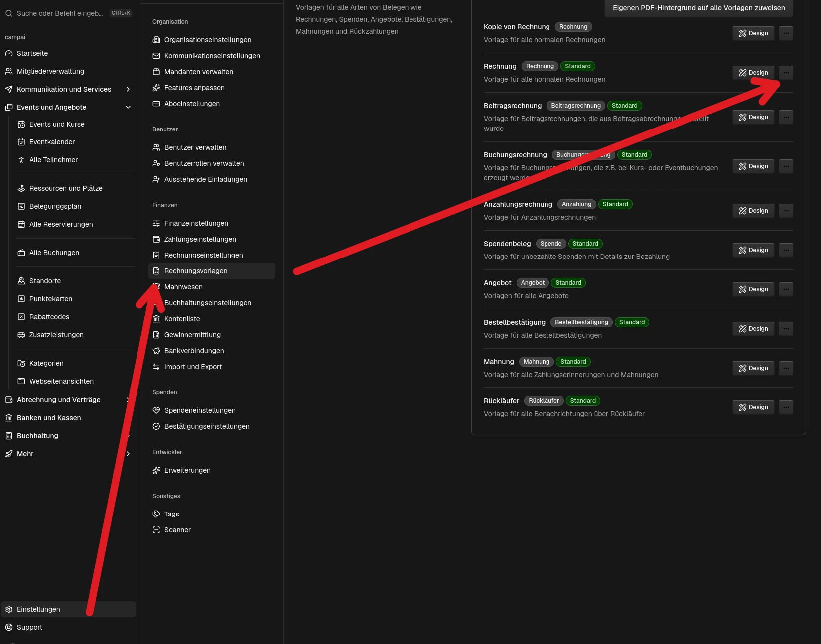The height and width of the screenshot is (644, 821).
Task: Click the Gewinnermittlung icon
Action: pyautogui.click(x=156, y=335)
